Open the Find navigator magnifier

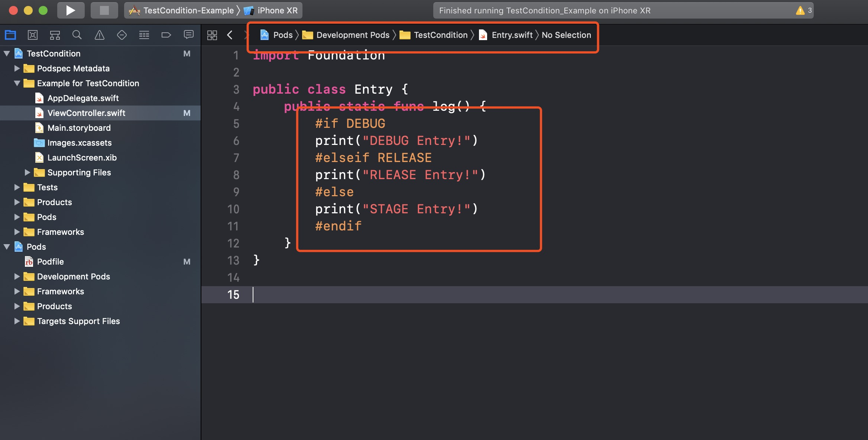(x=77, y=35)
